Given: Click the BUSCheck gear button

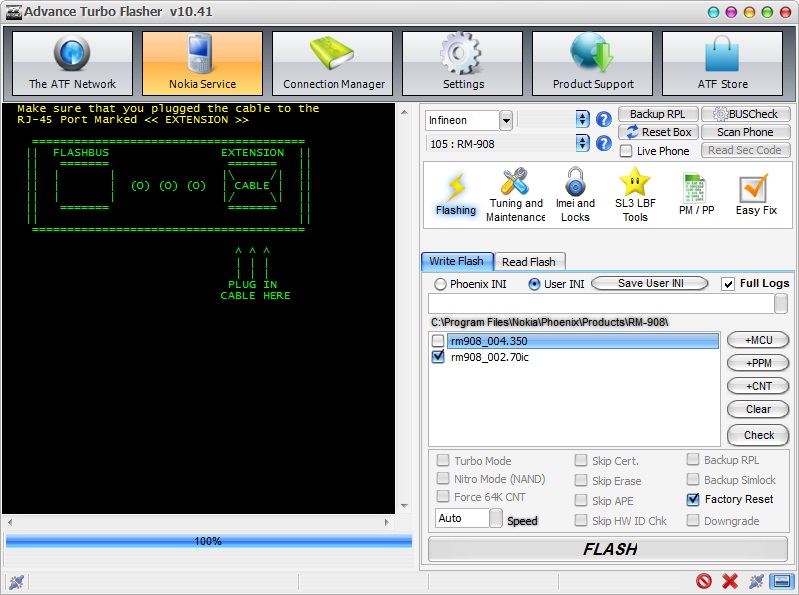Looking at the screenshot, I should 745,114.
